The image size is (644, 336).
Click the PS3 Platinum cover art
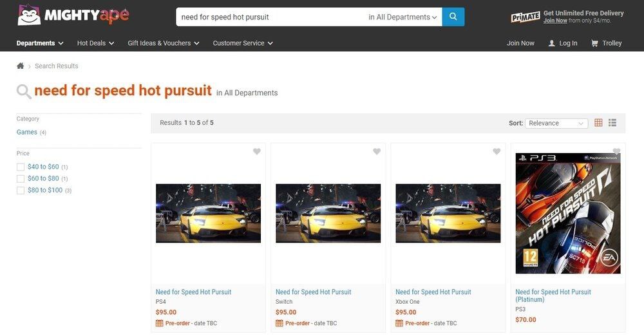pos(568,213)
